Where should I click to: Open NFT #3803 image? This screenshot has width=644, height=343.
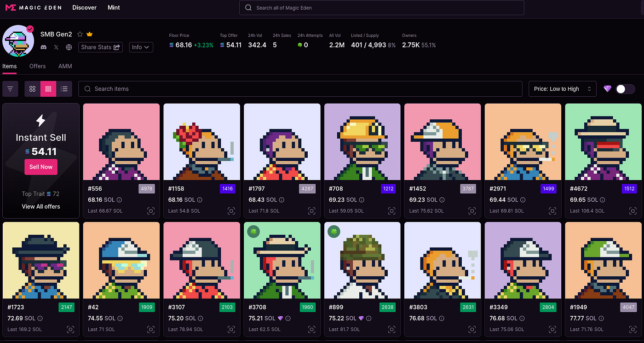click(x=443, y=261)
